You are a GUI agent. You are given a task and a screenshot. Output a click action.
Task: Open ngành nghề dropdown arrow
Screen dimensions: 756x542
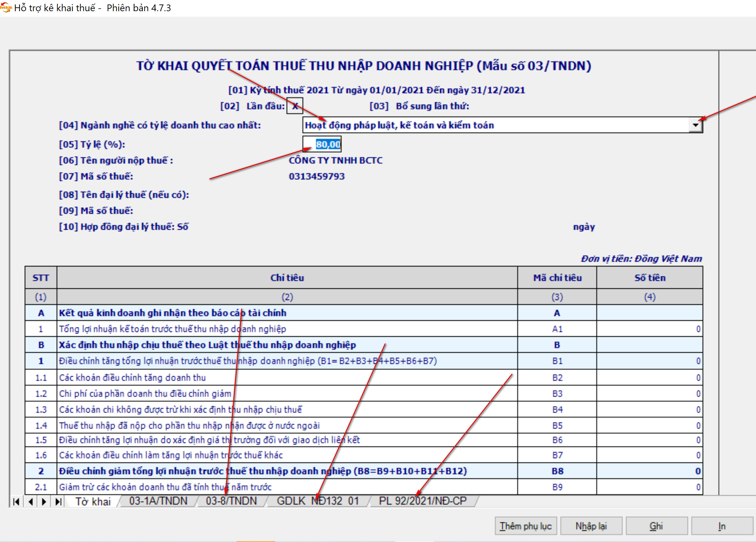[x=695, y=125]
